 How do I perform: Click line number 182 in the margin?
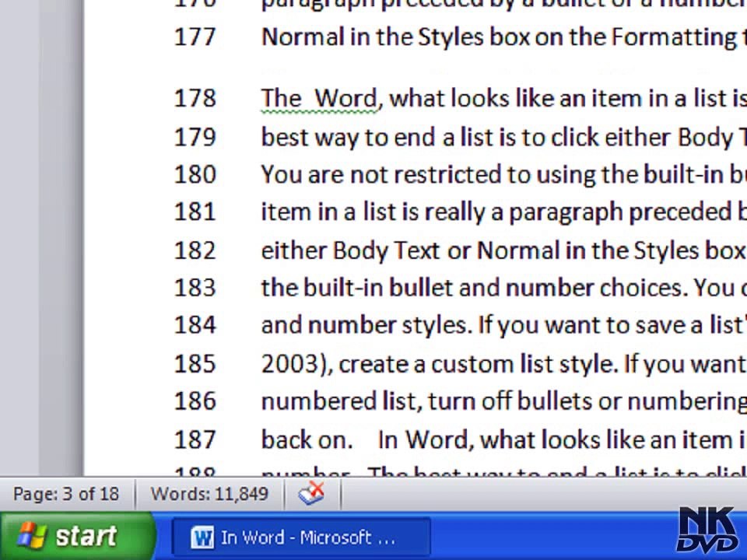point(195,250)
